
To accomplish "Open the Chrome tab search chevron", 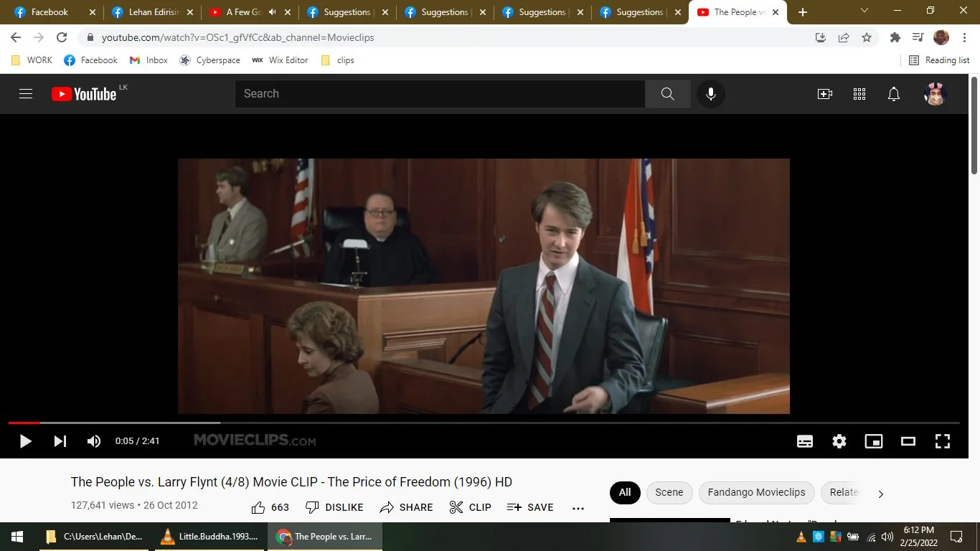I will tap(864, 11).
